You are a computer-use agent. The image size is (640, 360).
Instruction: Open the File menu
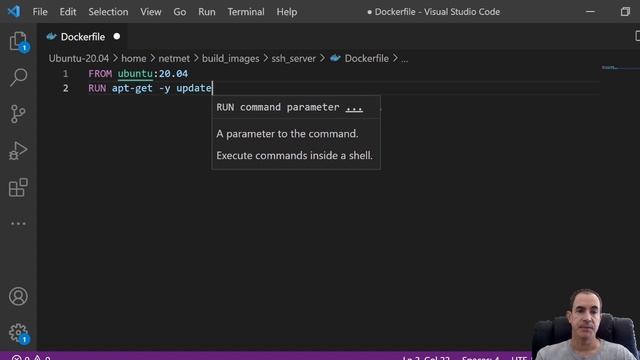point(40,12)
